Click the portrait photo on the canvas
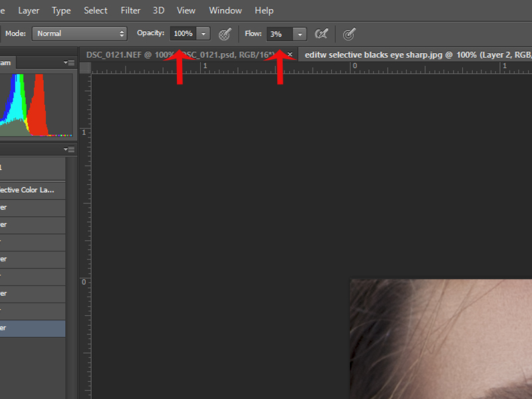 tap(441, 339)
